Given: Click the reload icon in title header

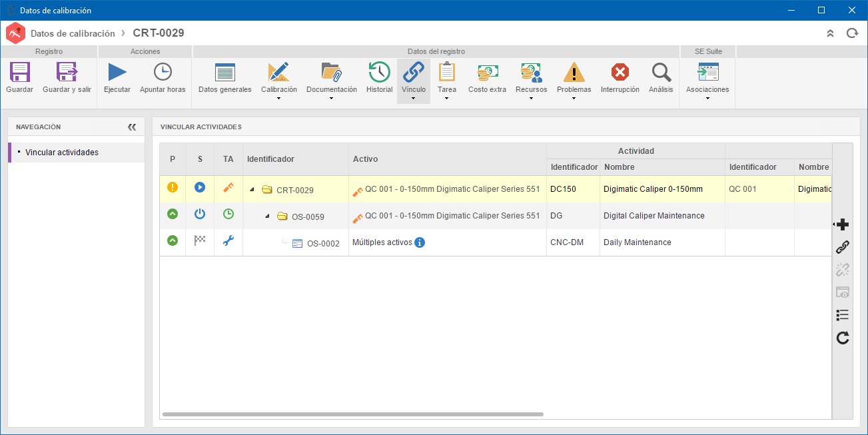Looking at the screenshot, I should pyautogui.click(x=851, y=33).
